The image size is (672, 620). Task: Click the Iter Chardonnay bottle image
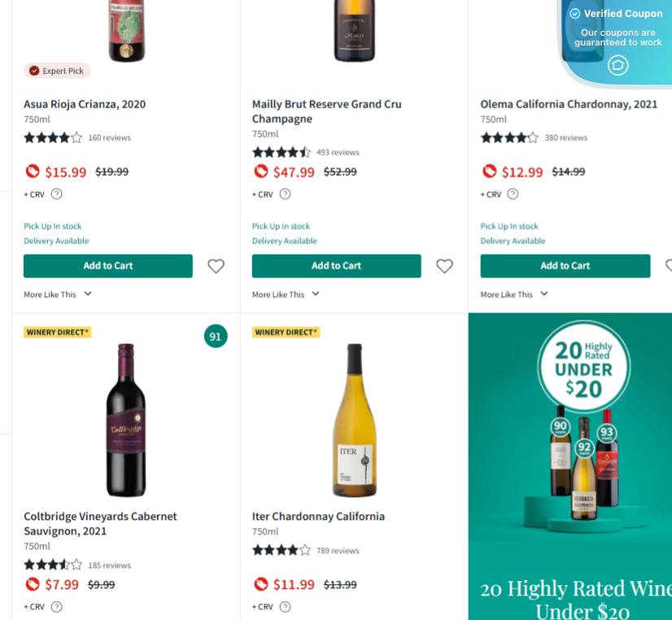click(x=354, y=421)
